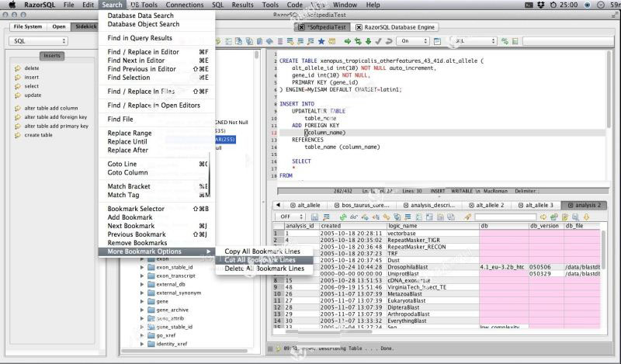Select 'Bookmark Selector' menu item

coord(157,209)
